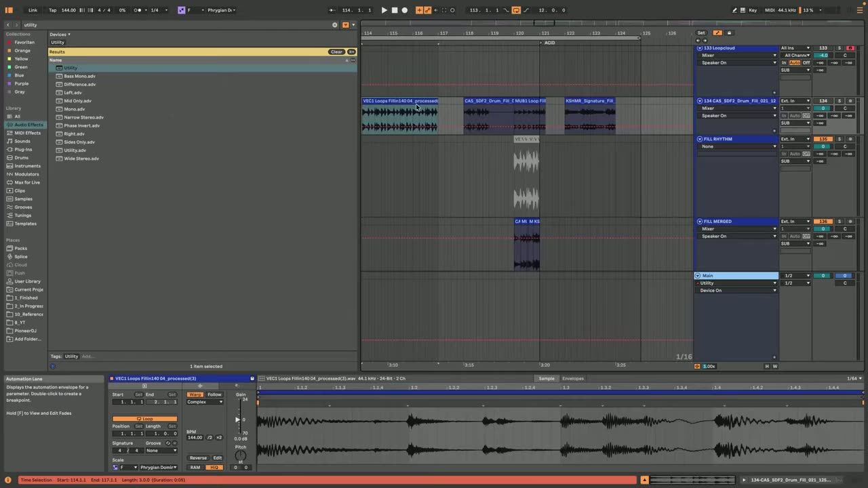Click the Follow playback arrow icon
Viewport: 868px width, 488px height.
click(332, 10)
